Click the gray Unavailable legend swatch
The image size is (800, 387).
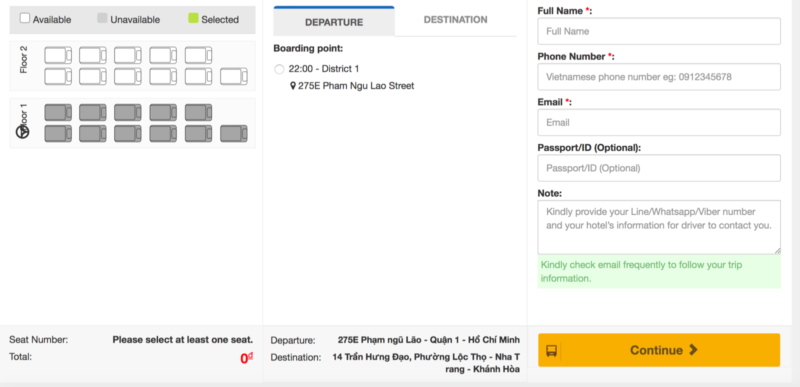tap(102, 18)
